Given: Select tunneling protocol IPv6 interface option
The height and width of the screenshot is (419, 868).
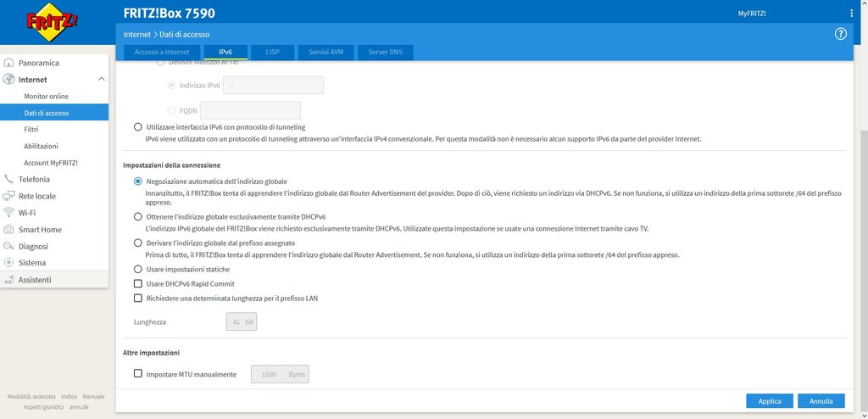Looking at the screenshot, I should coord(138,127).
